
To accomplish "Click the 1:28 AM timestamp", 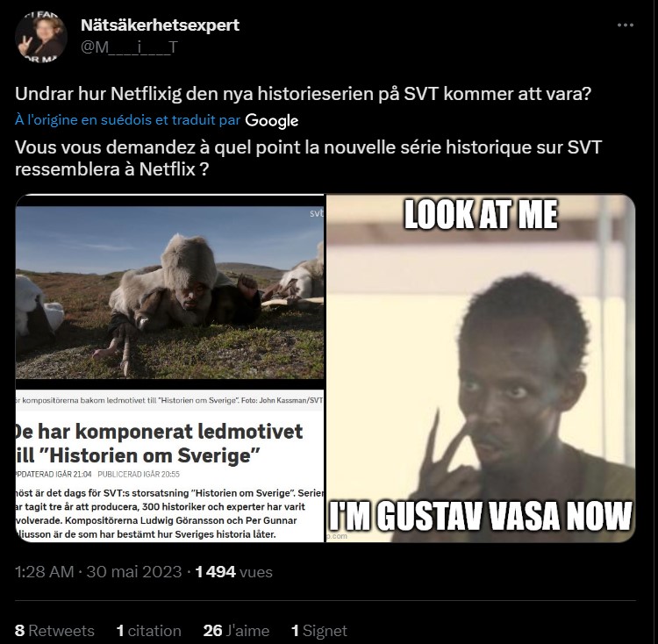I will [45, 572].
